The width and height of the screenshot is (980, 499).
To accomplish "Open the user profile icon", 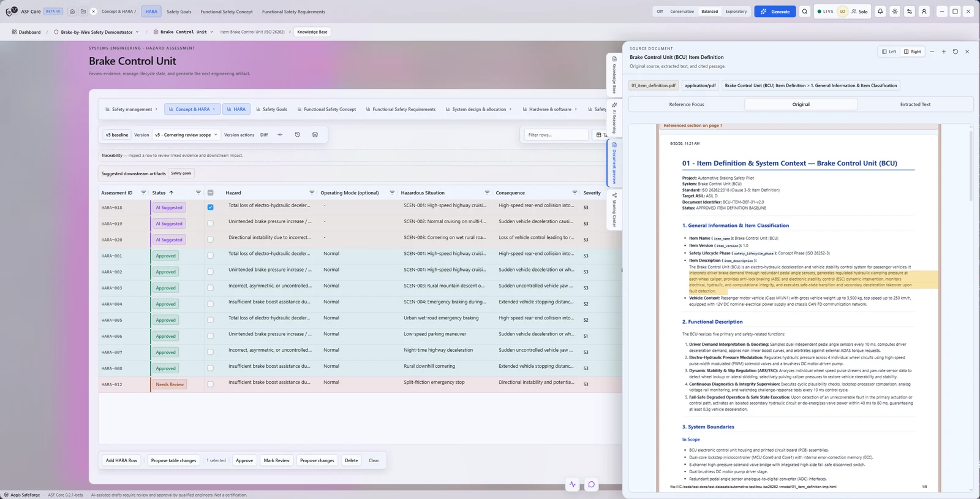I will [x=924, y=11].
